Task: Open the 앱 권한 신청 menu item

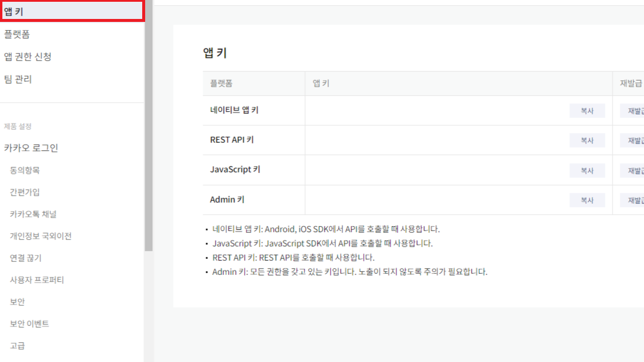Action: point(27,57)
